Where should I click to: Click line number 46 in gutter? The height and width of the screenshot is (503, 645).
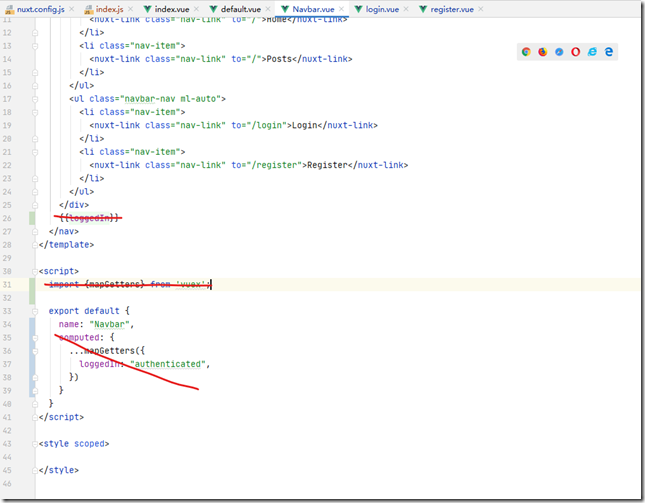click(7, 484)
